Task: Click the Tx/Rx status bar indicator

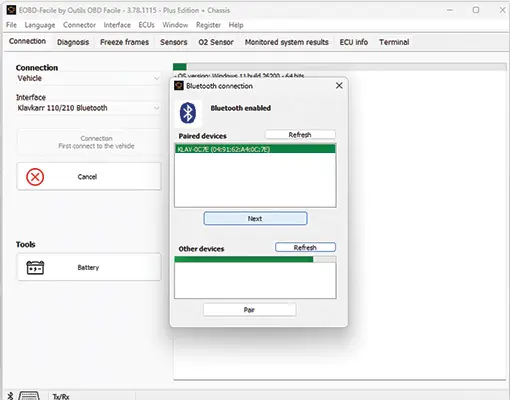Action: coord(61,396)
